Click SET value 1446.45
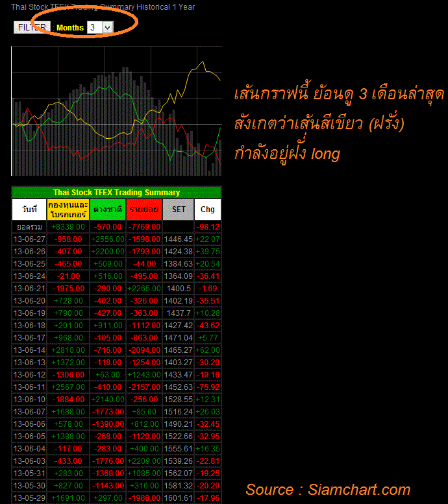The height and width of the screenshot is (504, 448). (x=179, y=239)
